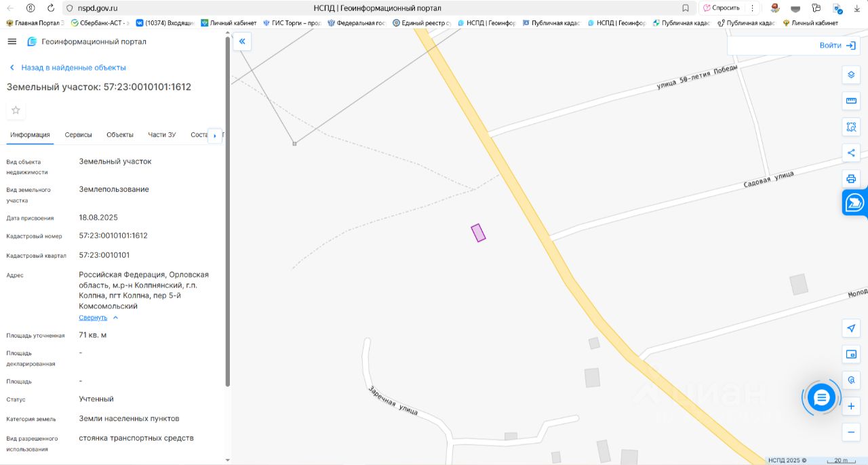Switch to the Части ЗУ tab
The height and width of the screenshot is (465, 868).
pos(162,135)
